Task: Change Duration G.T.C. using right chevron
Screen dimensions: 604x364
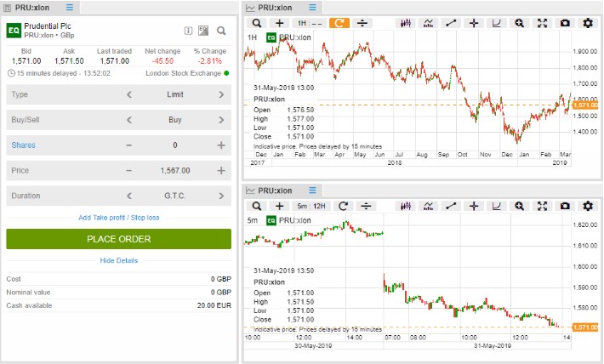Action: click(221, 196)
